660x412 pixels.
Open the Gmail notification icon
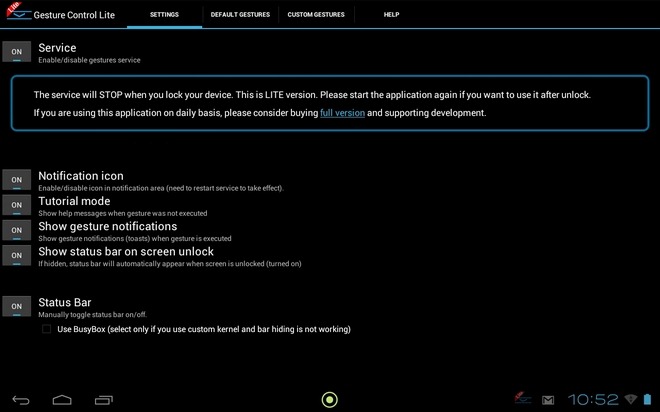coord(548,400)
